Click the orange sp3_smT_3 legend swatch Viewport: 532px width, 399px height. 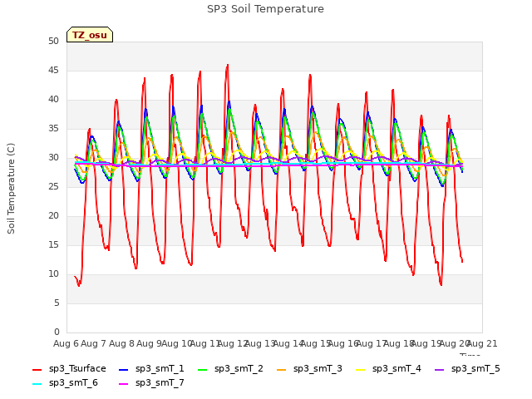point(281,369)
